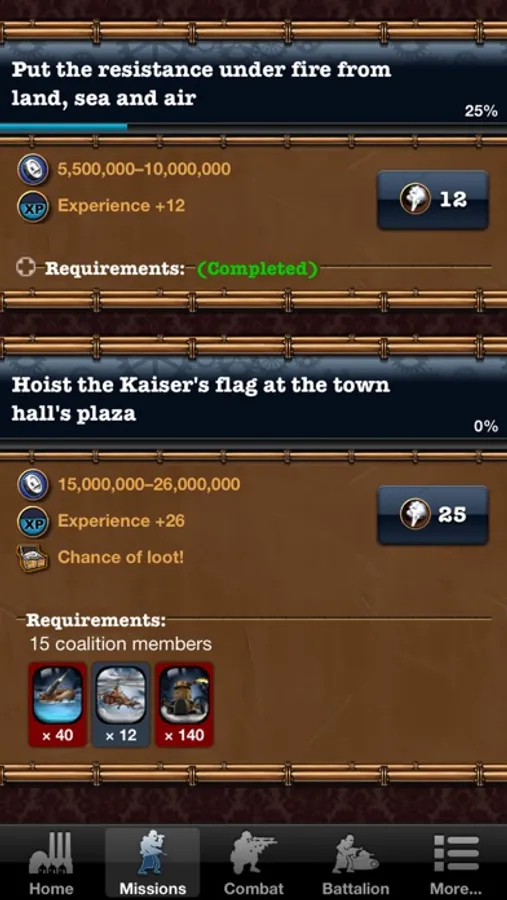Expand the completed Requirements plus icon

(x=26, y=267)
